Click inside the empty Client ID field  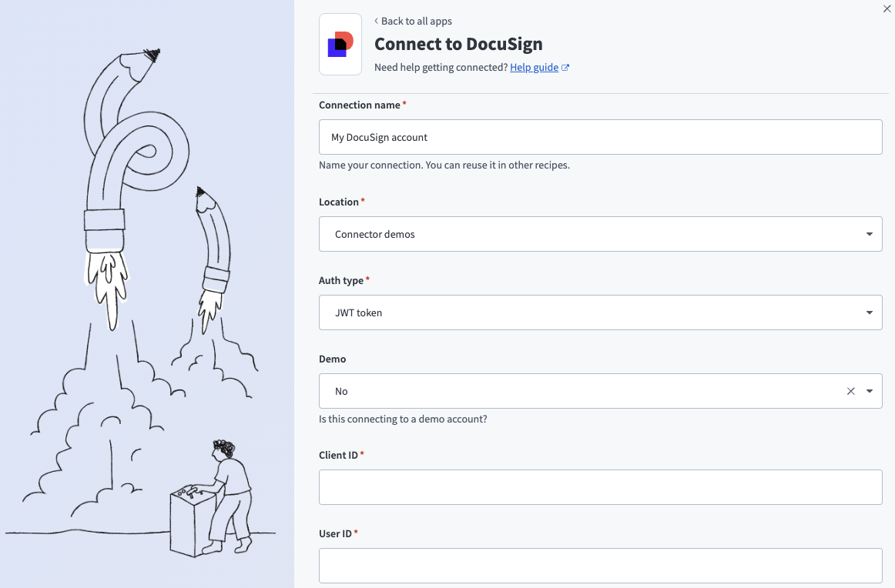pos(601,486)
